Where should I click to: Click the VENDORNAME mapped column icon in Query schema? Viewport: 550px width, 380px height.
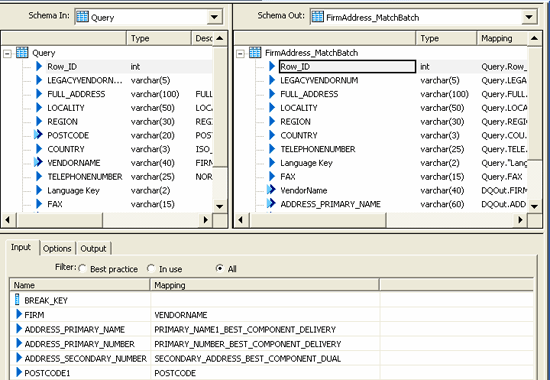(x=38, y=162)
